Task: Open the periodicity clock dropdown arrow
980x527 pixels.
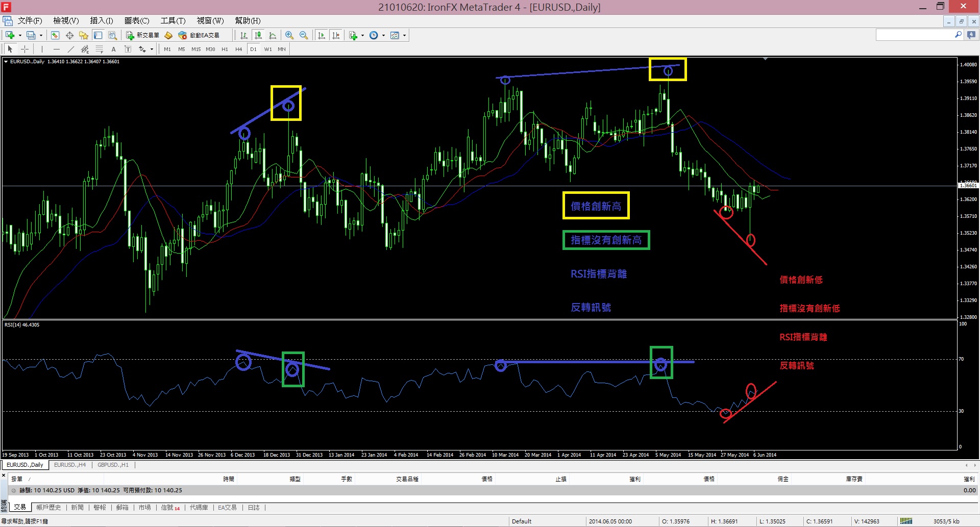Action: coord(383,35)
